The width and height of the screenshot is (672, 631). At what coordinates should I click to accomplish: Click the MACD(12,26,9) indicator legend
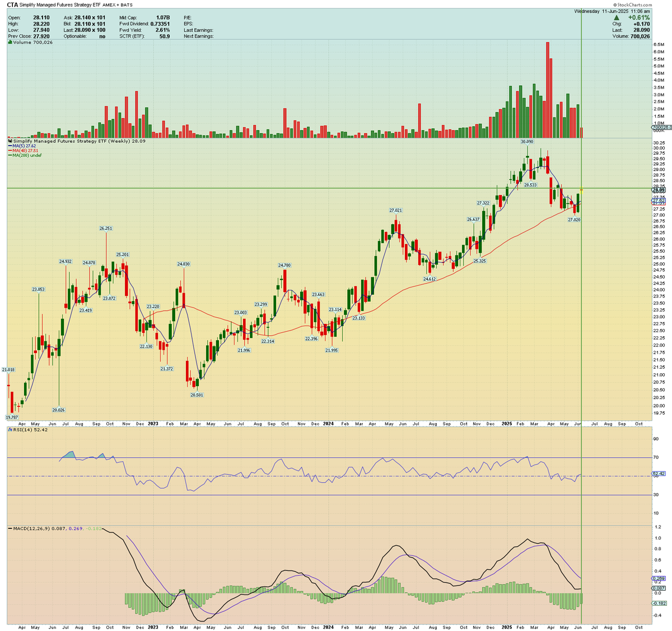[x=55, y=528]
